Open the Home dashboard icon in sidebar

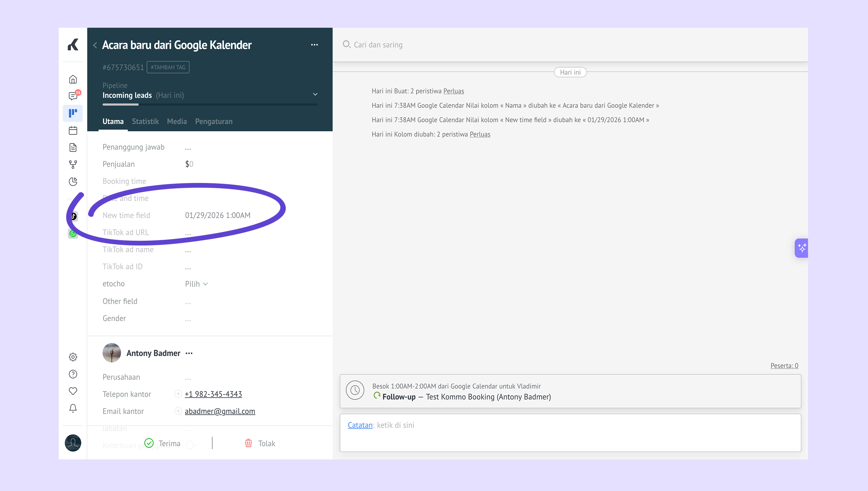(x=73, y=79)
